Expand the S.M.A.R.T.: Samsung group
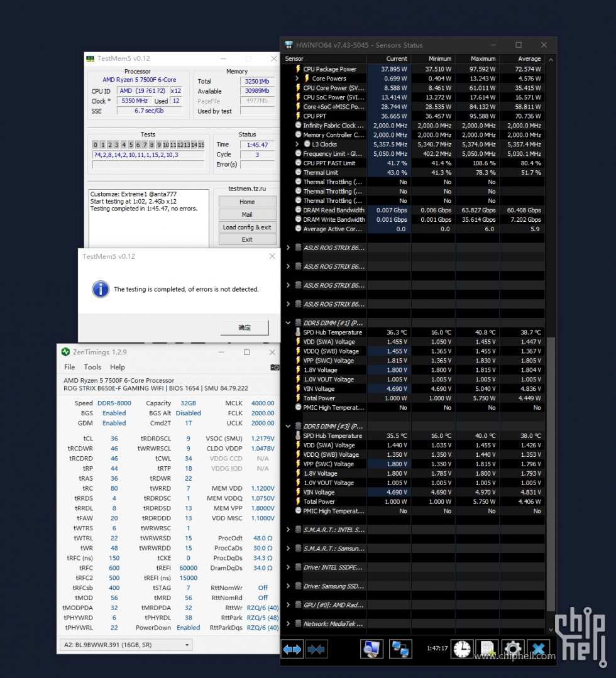This screenshot has width=616, height=678. tap(288, 549)
